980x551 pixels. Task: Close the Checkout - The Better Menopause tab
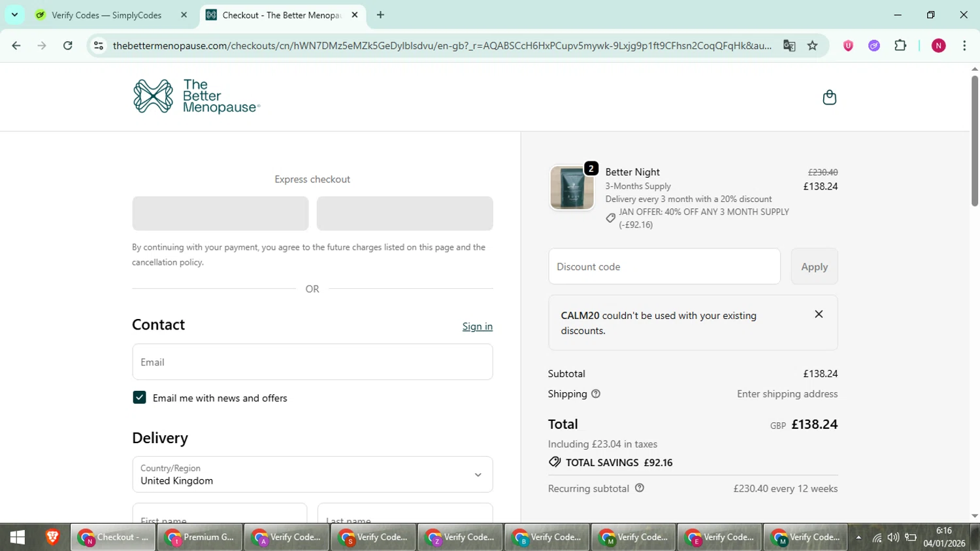[x=355, y=15]
